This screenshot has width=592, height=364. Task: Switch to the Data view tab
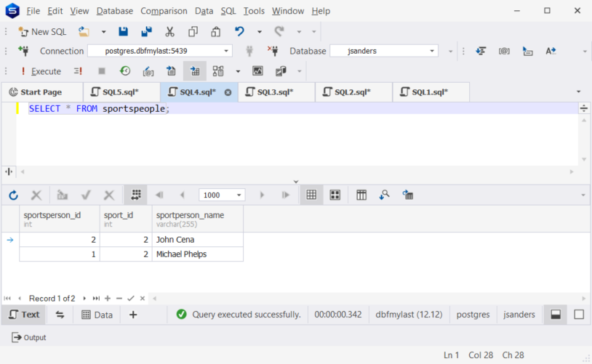pos(97,315)
